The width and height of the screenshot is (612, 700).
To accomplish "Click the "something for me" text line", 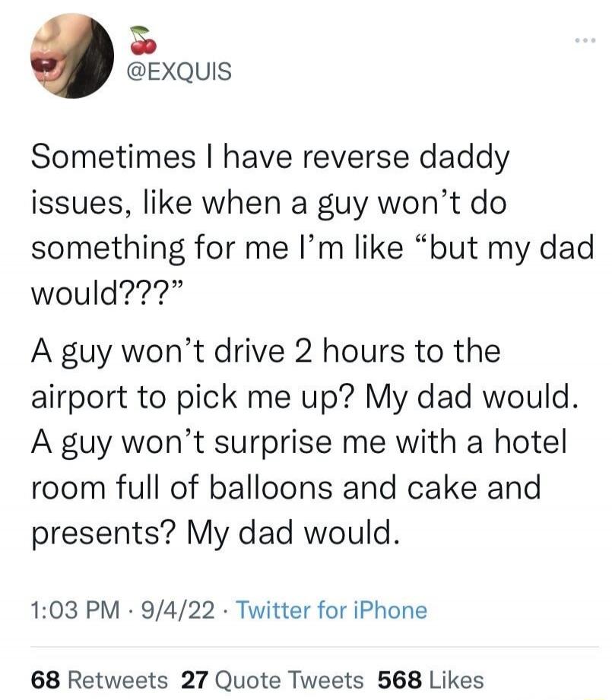I will click(310, 249).
